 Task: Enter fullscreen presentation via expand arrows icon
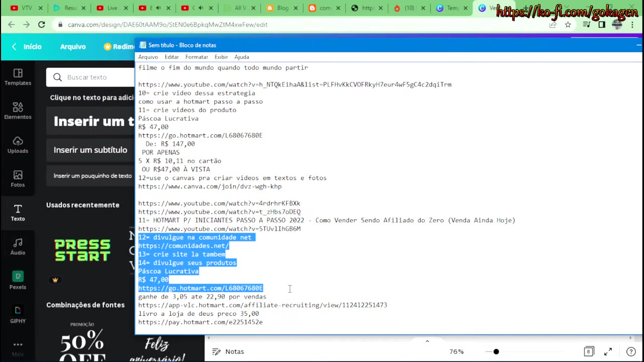click(x=608, y=351)
